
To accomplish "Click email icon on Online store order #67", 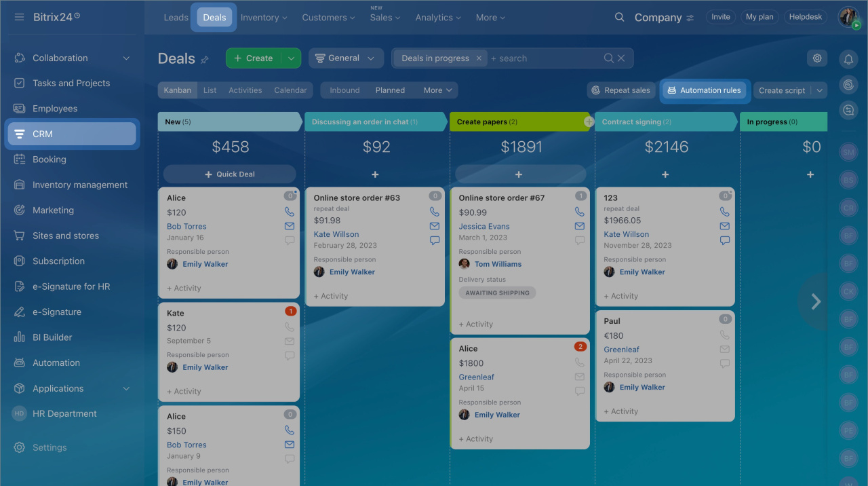I will (x=580, y=226).
